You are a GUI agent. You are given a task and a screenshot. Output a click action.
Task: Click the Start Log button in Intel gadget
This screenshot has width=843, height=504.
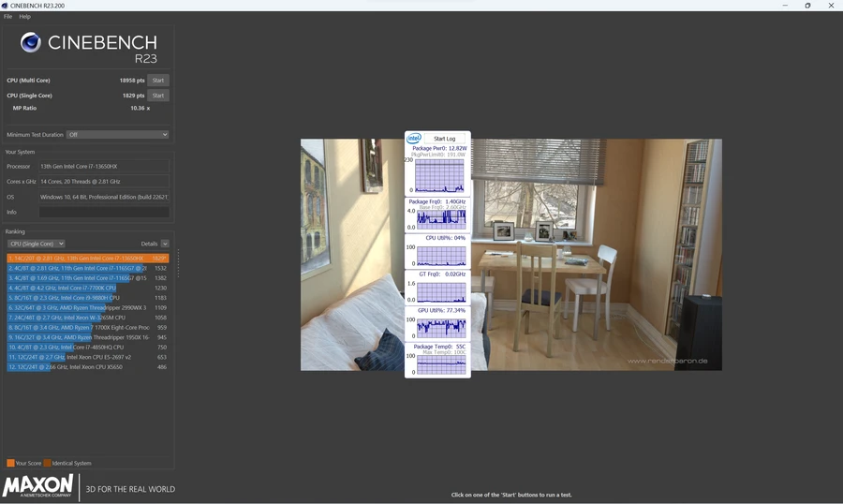coord(444,139)
